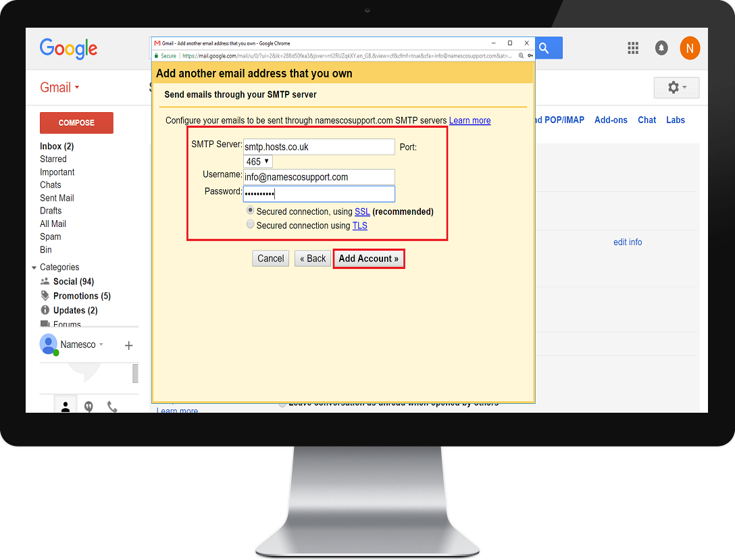Image resolution: width=735 pixels, height=560 pixels.
Task: Open the Starred folder
Action: (x=53, y=159)
